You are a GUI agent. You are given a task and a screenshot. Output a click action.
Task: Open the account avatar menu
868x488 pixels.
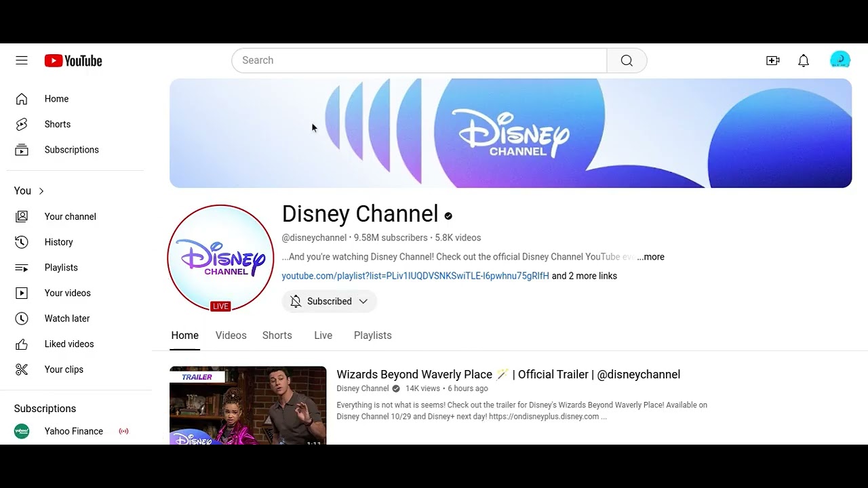[x=840, y=60]
